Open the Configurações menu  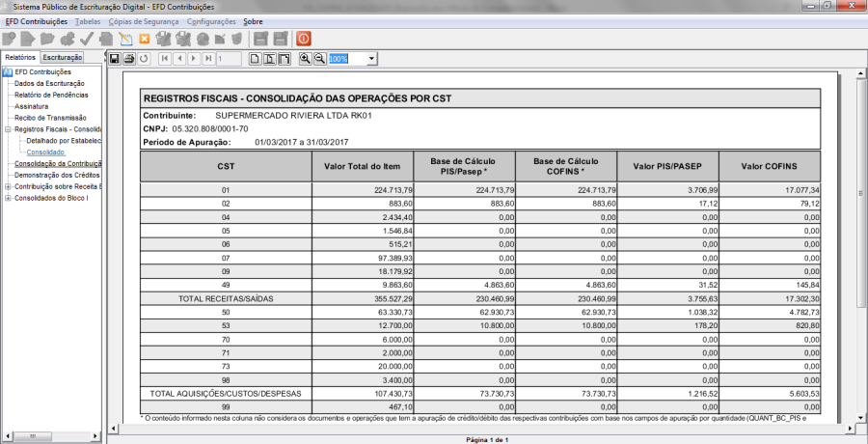click(211, 21)
